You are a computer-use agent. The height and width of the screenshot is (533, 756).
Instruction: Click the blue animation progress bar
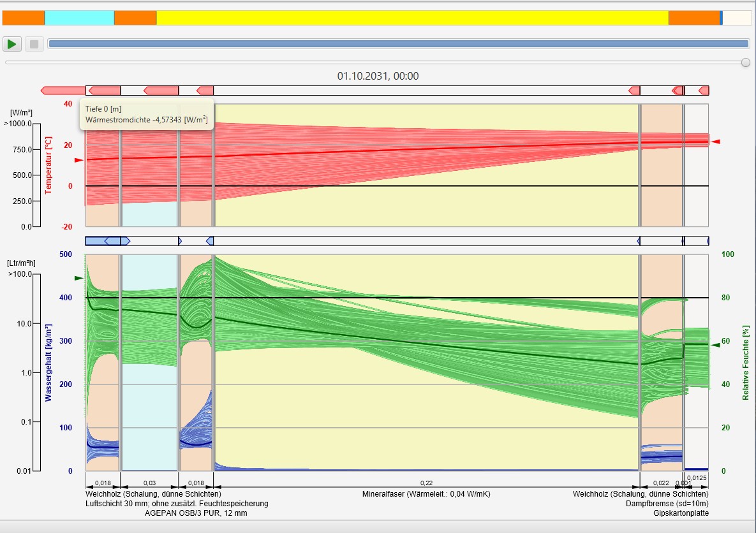click(398, 44)
